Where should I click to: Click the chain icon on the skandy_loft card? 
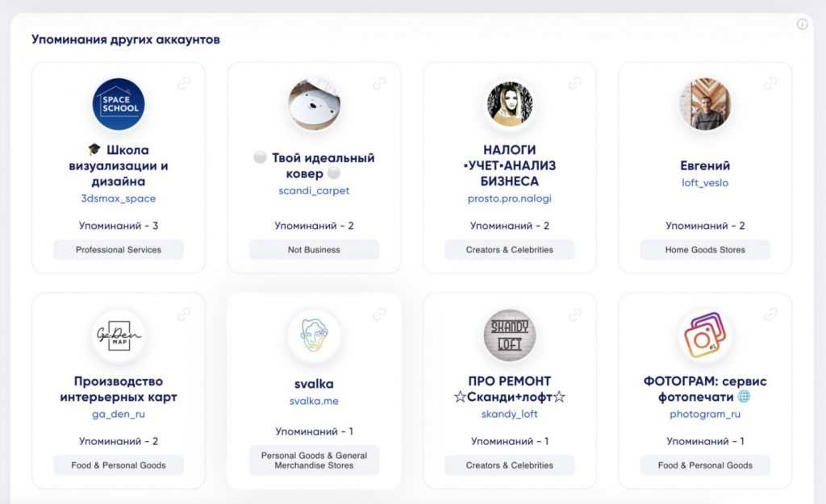click(x=575, y=314)
